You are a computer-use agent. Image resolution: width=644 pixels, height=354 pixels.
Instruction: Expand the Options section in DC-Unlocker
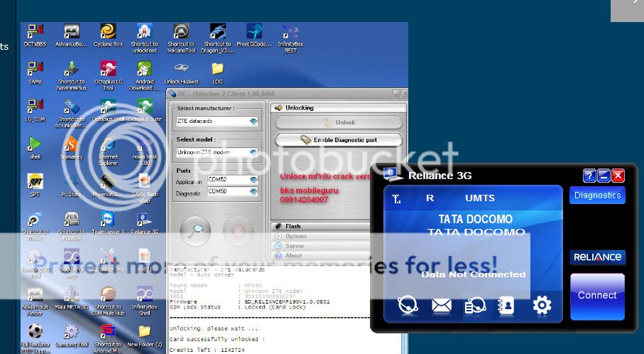pyautogui.click(x=322, y=236)
